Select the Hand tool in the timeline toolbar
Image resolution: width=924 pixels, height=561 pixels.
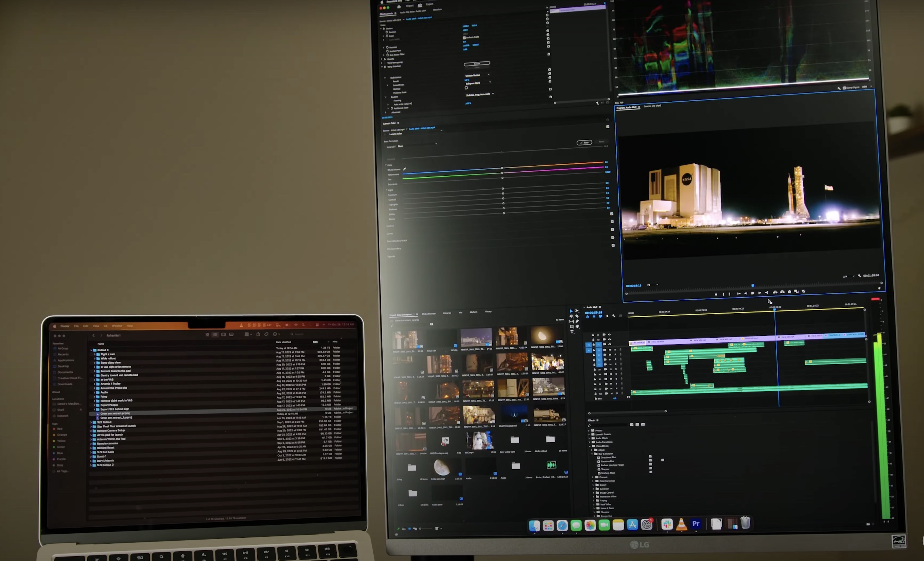577,327
